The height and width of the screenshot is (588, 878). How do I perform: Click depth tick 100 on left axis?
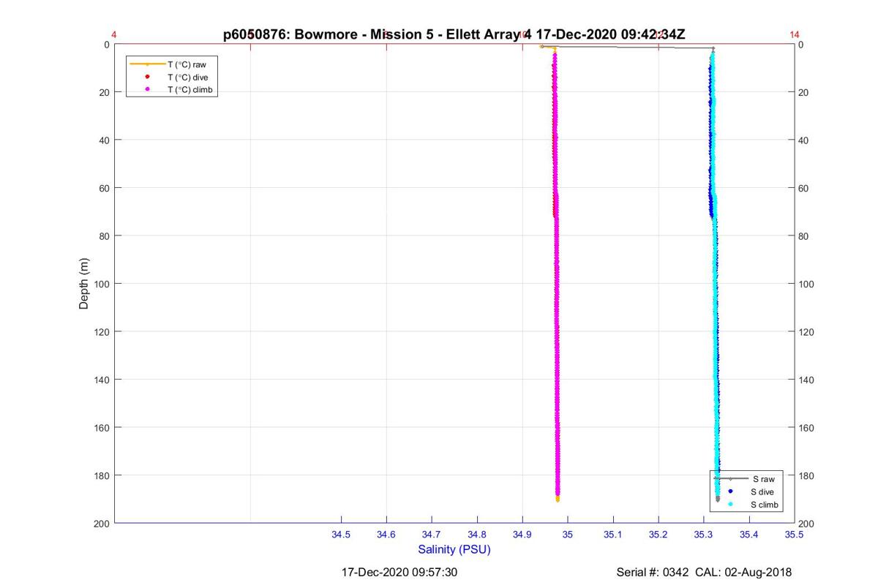(x=101, y=284)
